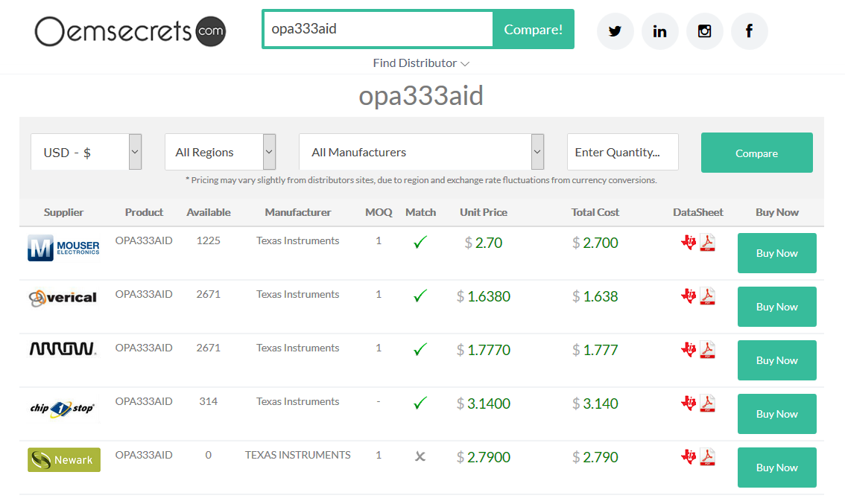
Task: Click Buy Now for Arrow
Action: tap(776, 360)
